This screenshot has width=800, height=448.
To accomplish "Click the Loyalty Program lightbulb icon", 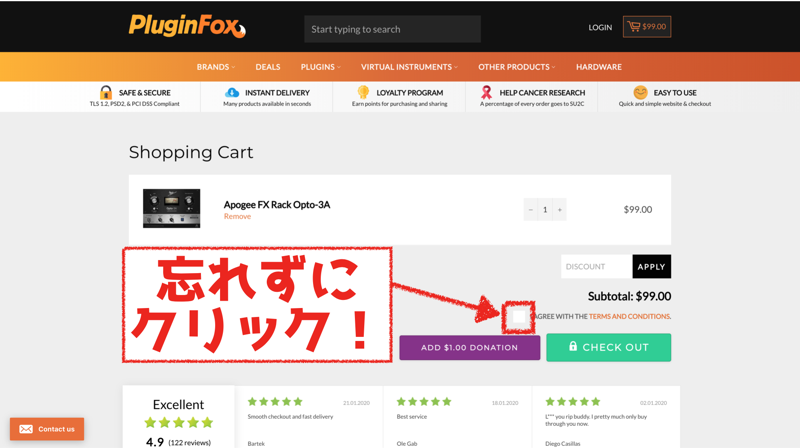I will coord(363,92).
